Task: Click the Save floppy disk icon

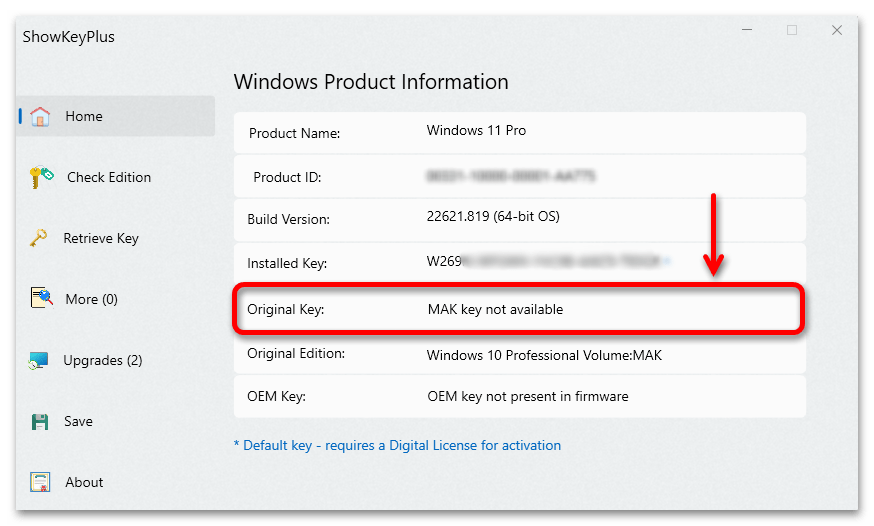Action: [40, 421]
